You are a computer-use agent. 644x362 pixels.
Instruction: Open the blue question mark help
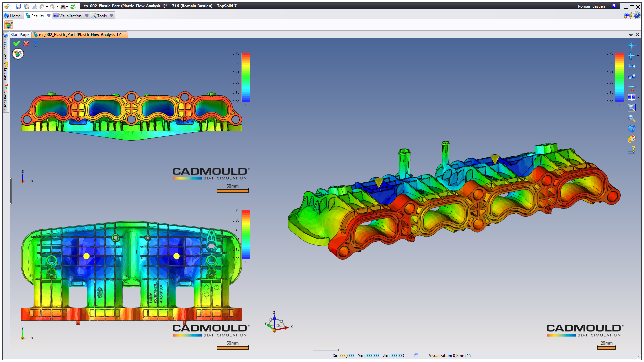coord(36,43)
